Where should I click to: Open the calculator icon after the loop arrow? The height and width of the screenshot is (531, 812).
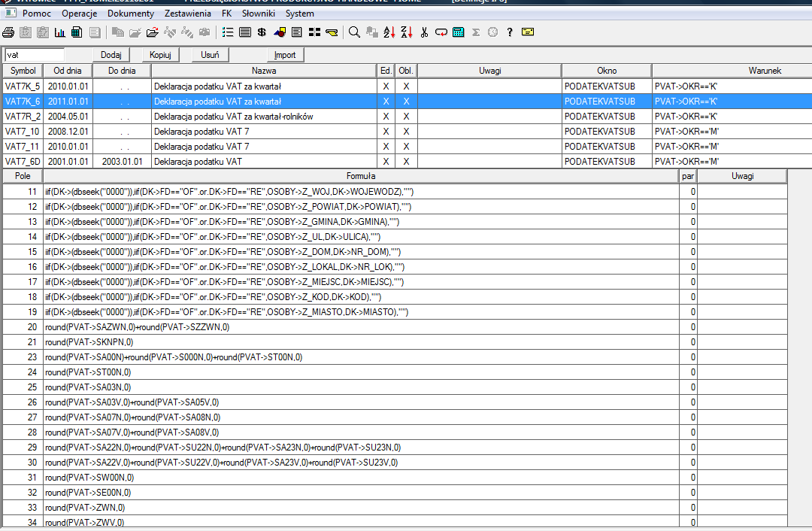pos(458,32)
